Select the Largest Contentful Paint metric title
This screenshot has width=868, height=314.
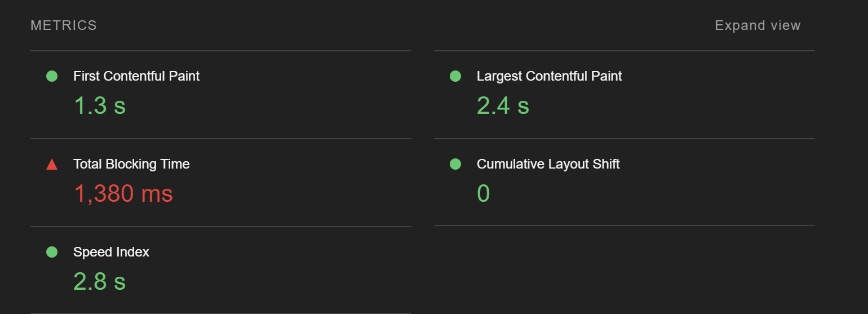(x=550, y=76)
